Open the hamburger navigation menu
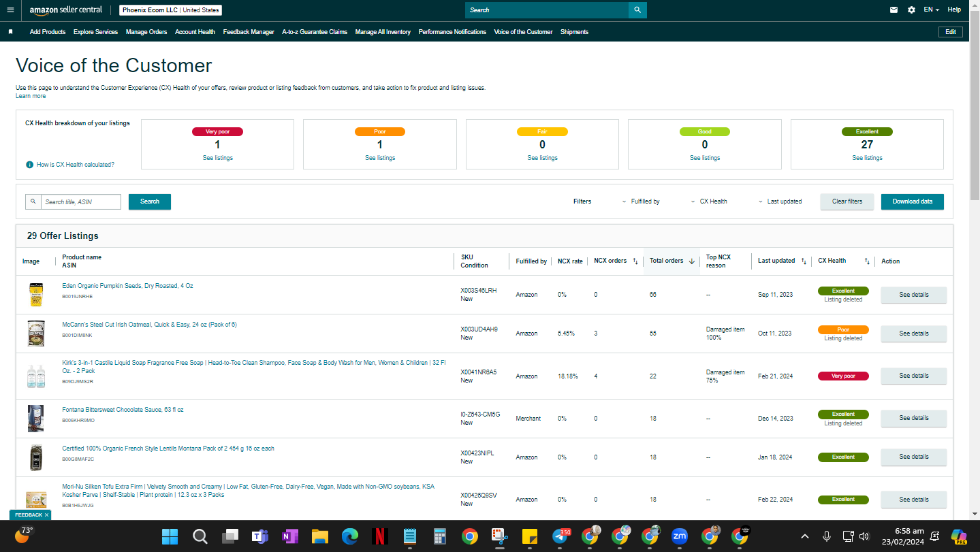980x552 pixels. click(x=10, y=10)
